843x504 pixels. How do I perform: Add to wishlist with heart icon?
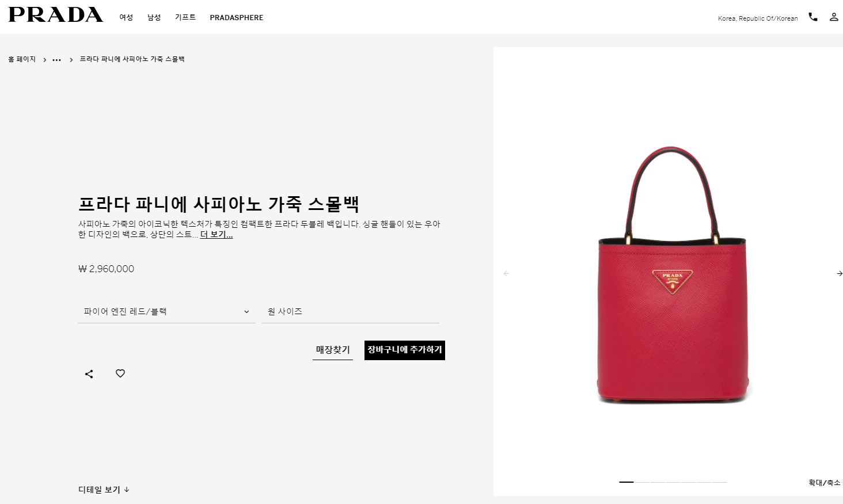[x=120, y=373]
